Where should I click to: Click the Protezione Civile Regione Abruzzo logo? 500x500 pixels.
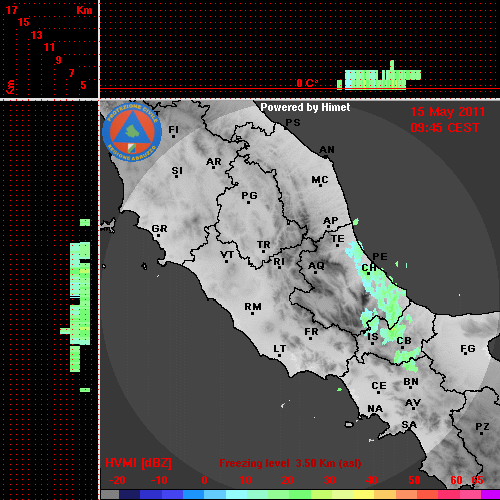[132, 132]
